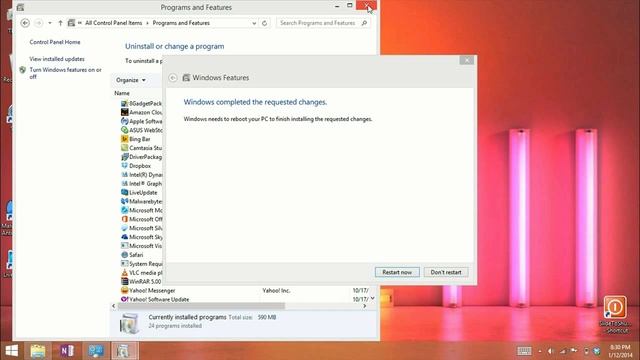The height and width of the screenshot is (360, 640).
Task: Select Safari program entry
Action: point(132,255)
